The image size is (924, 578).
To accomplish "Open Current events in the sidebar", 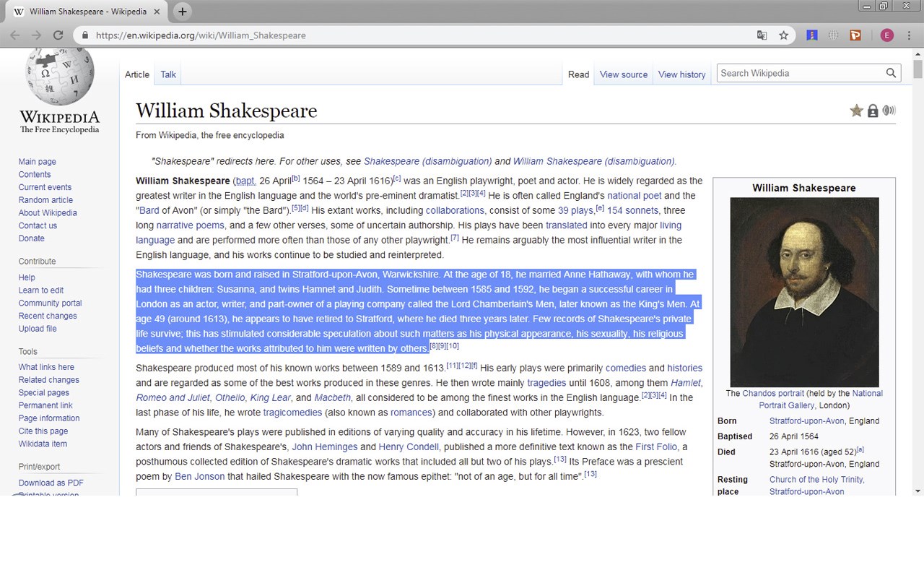I will (x=45, y=187).
